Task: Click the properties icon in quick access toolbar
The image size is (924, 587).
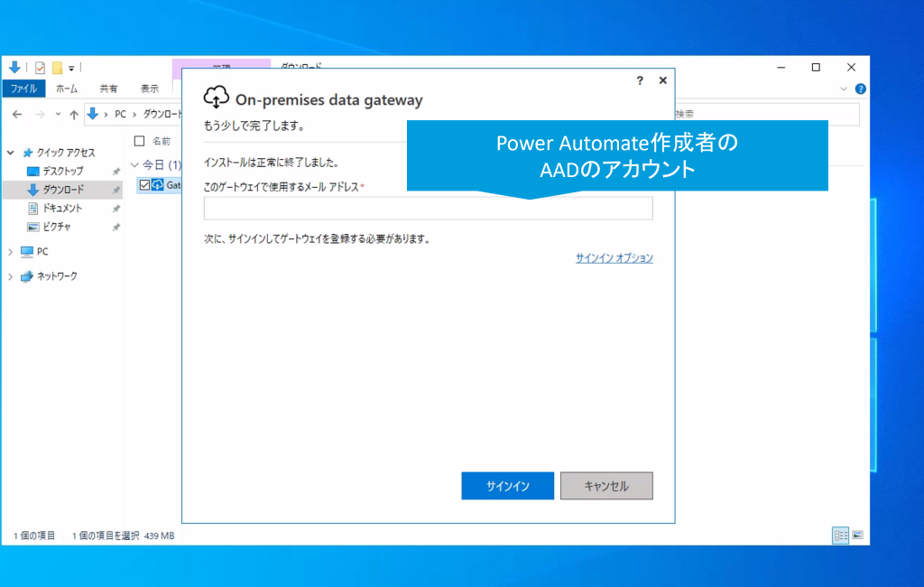Action: pos(40,68)
